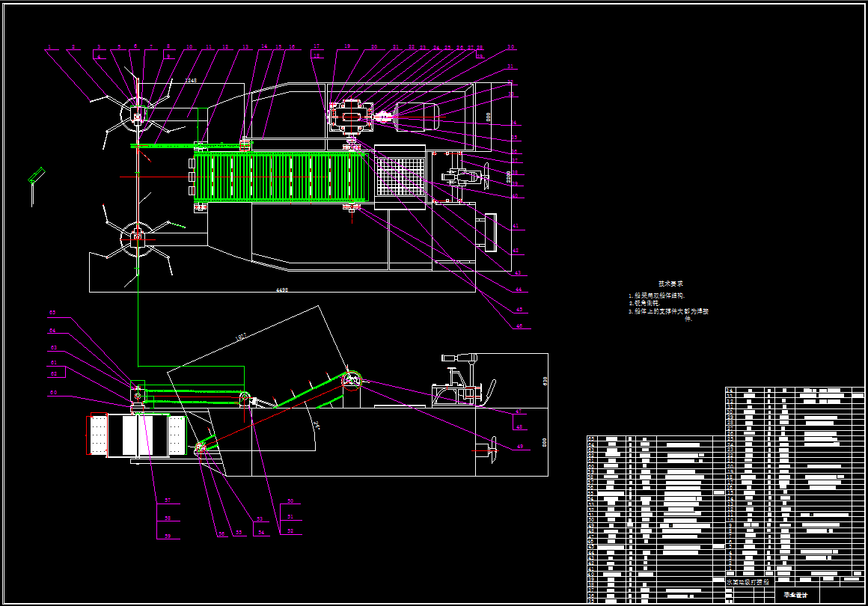Select callout balloon 11 above the top view
Screen dimensions: 868x606
click(x=209, y=47)
